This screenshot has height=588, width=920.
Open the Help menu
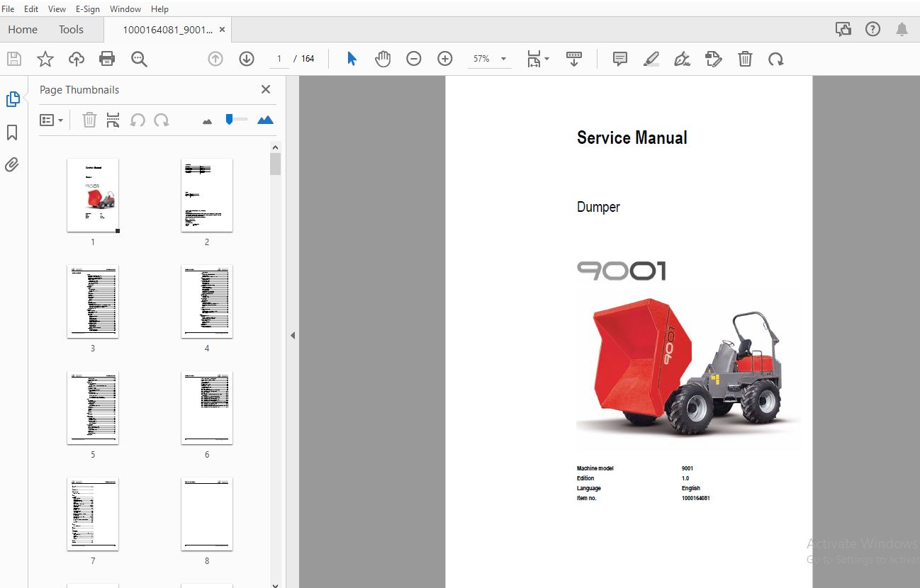159,9
